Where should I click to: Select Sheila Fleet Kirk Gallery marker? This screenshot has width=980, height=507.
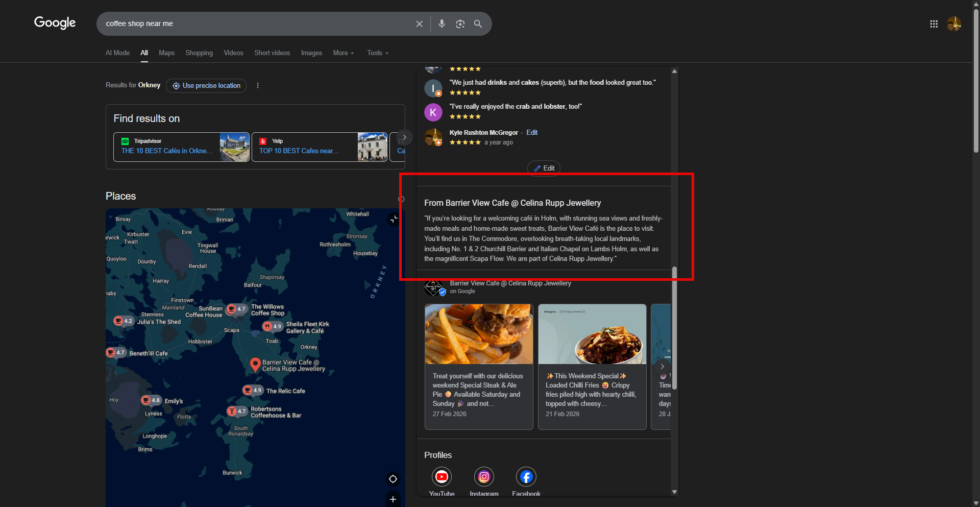pyautogui.click(x=272, y=326)
